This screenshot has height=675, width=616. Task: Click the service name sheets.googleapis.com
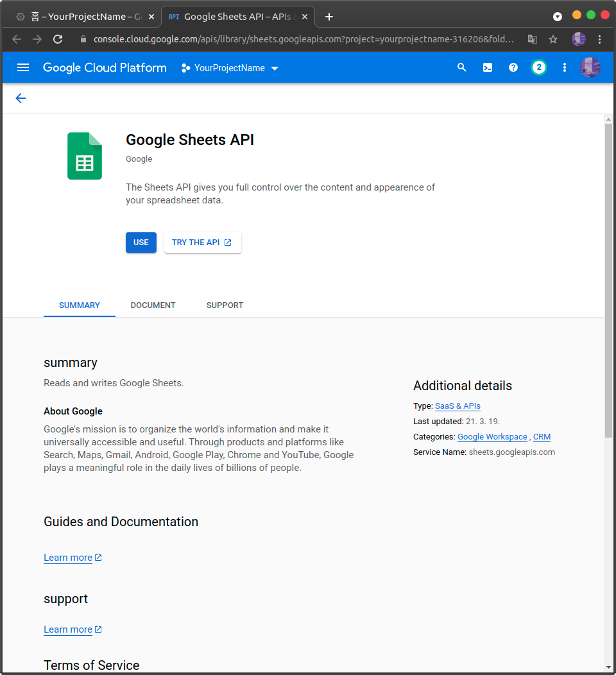coord(511,452)
